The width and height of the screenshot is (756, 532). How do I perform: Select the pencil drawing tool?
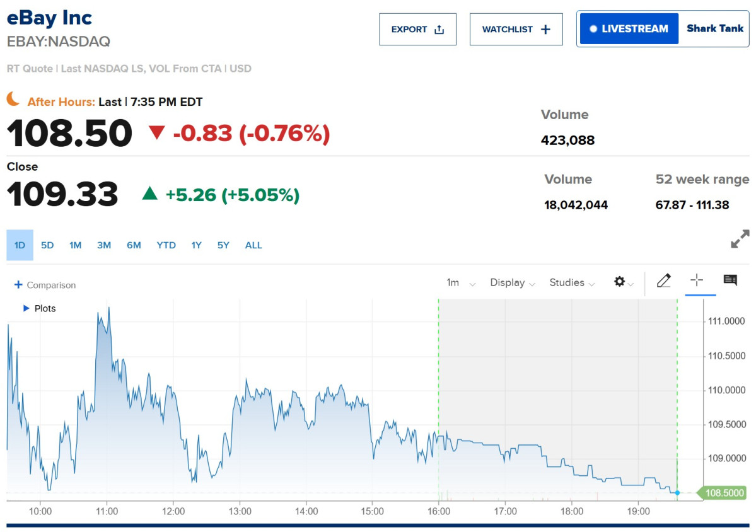point(664,280)
